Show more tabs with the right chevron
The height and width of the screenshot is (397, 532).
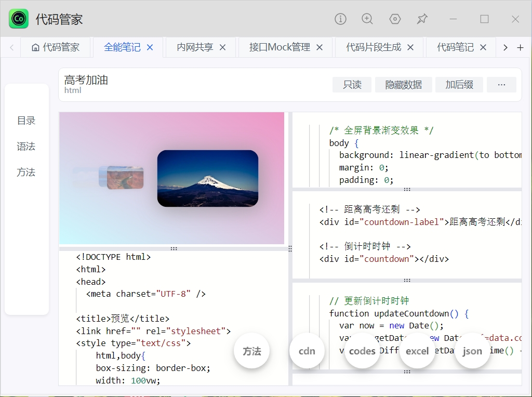click(505, 47)
